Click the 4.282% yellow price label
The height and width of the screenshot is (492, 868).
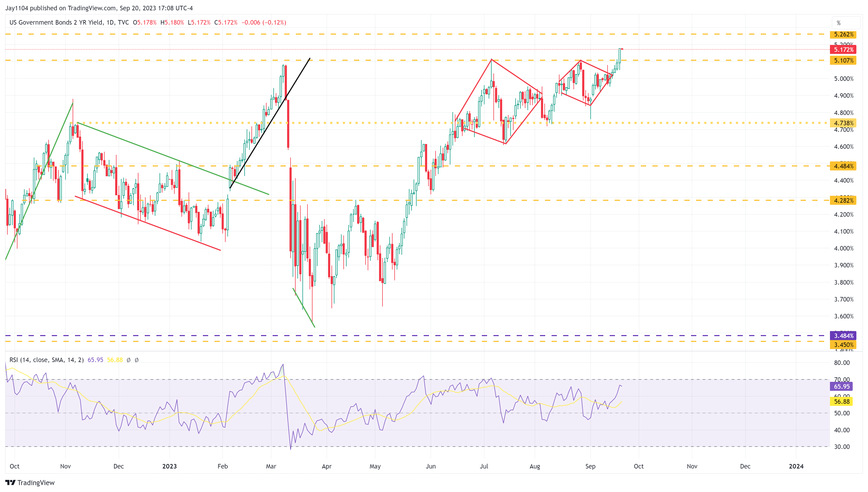tap(843, 200)
